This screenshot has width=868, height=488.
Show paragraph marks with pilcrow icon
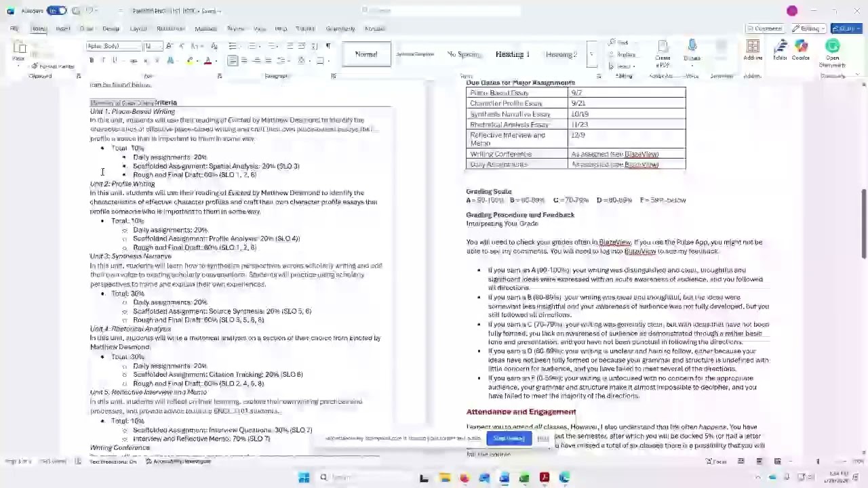click(328, 46)
